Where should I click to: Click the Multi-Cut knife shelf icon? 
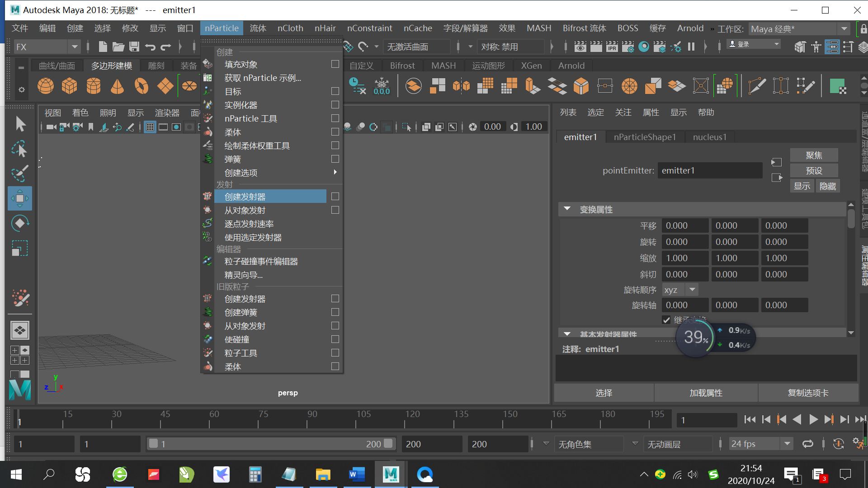coord(757,86)
